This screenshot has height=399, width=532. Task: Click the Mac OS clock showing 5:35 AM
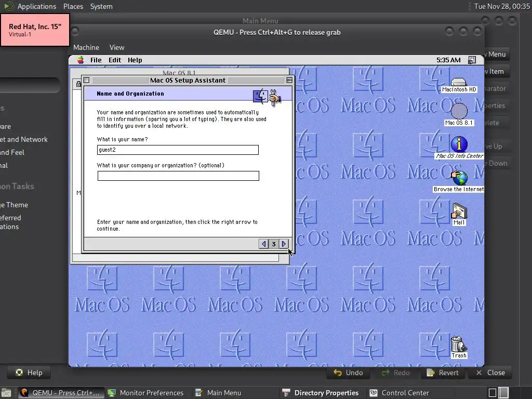coord(448,60)
